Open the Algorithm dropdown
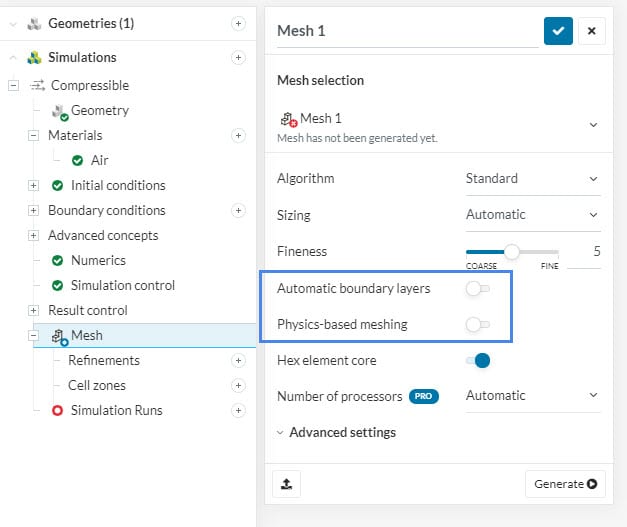The width and height of the screenshot is (627, 527). tap(532, 179)
